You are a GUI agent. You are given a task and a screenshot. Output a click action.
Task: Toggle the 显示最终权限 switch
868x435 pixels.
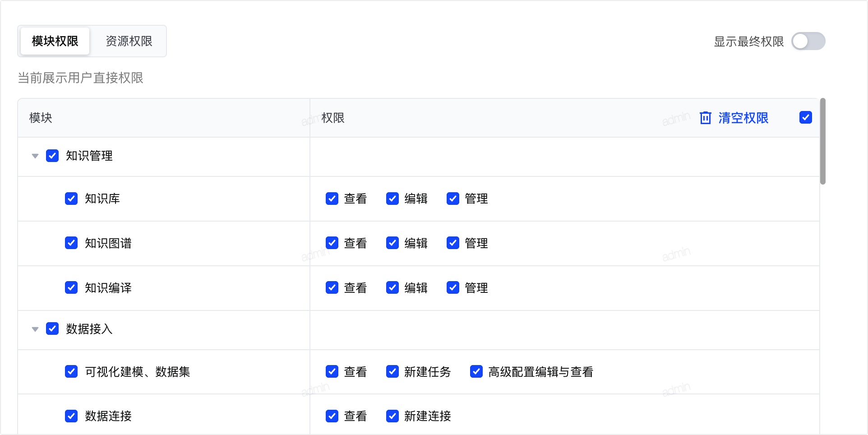[x=808, y=42]
